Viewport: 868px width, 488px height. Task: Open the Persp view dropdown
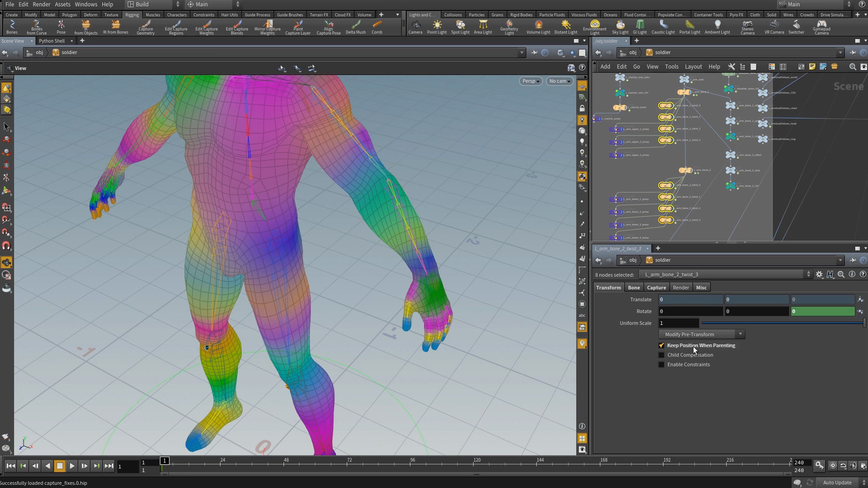(x=530, y=81)
